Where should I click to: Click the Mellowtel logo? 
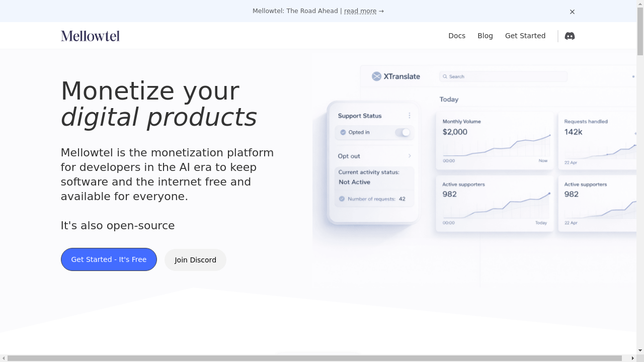tap(90, 36)
